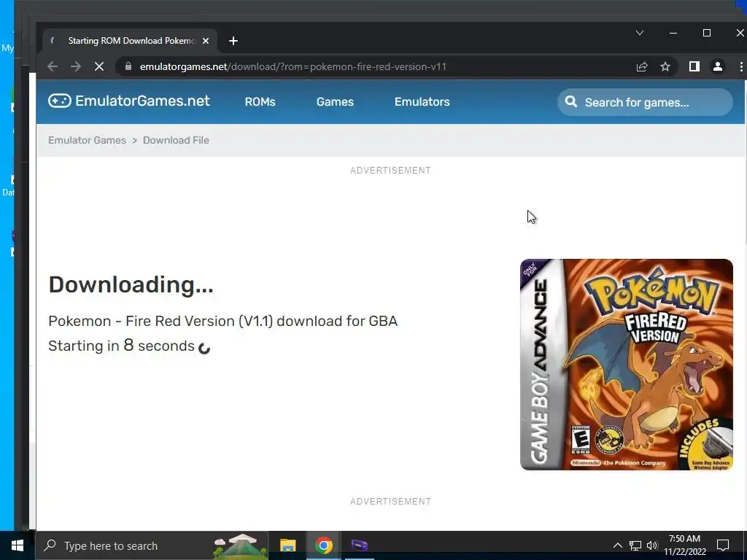Open a new tab with the plus button
The width and height of the screenshot is (747, 560).
pos(233,41)
